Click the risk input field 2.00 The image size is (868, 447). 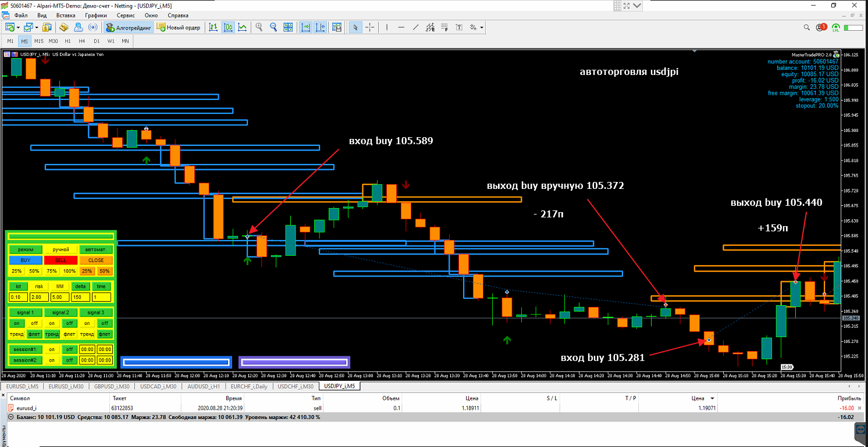pyautogui.click(x=38, y=298)
